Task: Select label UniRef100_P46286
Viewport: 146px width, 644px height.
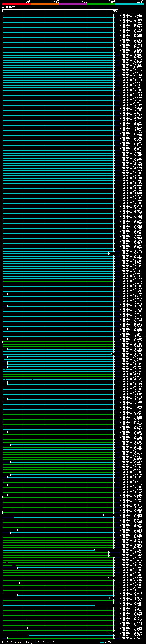Action: (131, 58)
